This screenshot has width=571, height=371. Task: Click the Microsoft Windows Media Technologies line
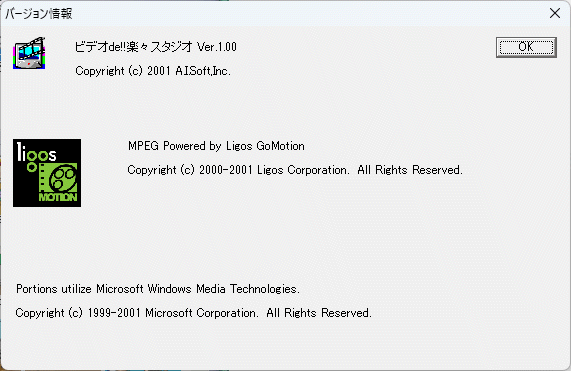158,289
